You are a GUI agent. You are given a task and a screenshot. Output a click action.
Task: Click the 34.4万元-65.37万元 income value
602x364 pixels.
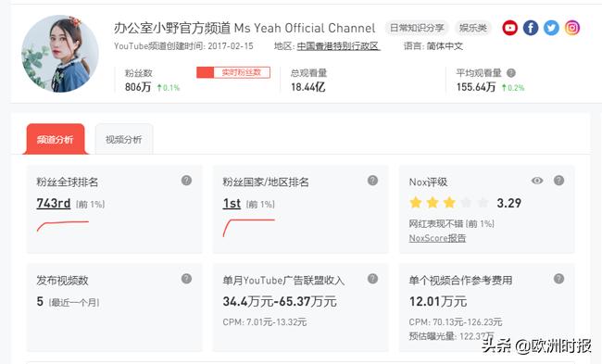pos(280,301)
